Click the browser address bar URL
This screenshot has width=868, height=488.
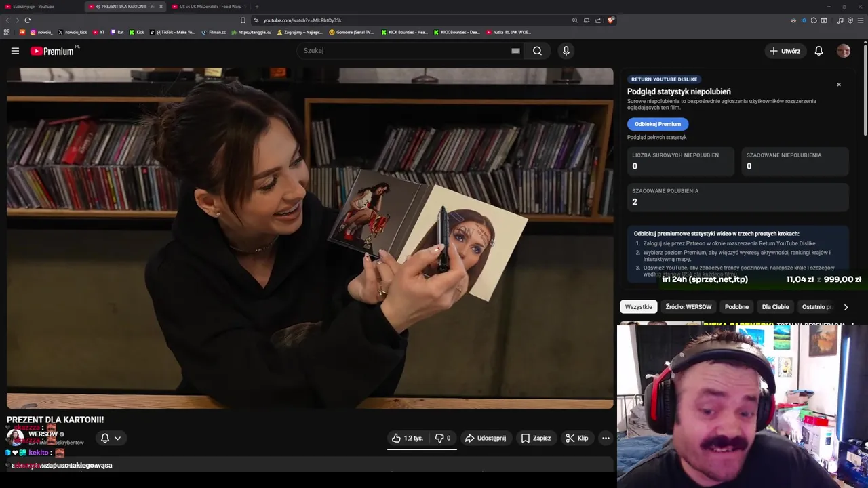coord(302,20)
